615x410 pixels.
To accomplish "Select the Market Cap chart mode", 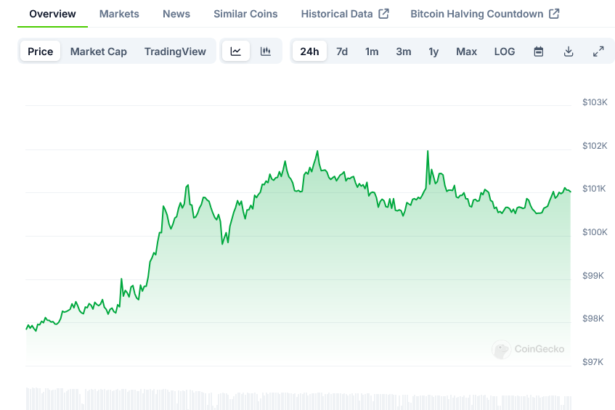I will tap(98, 52).
